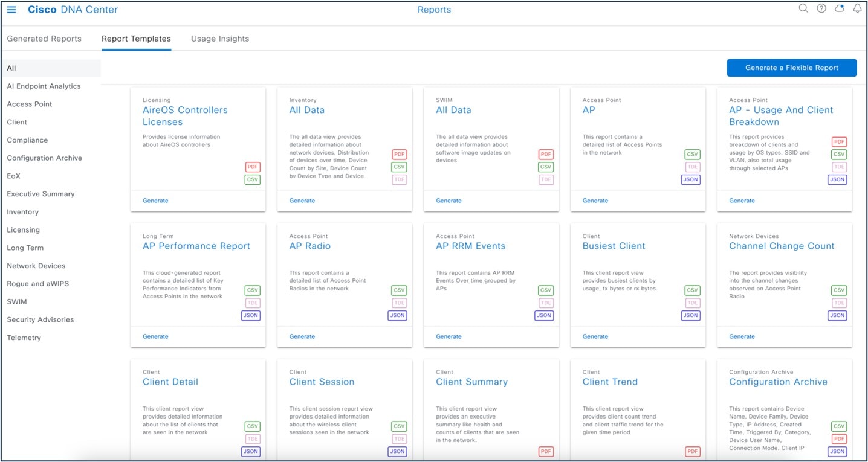Click PDF badge on AP - Usage And Client Breakdown
The height and width of the screenshot is (462, 868).
tap(839, 142)
